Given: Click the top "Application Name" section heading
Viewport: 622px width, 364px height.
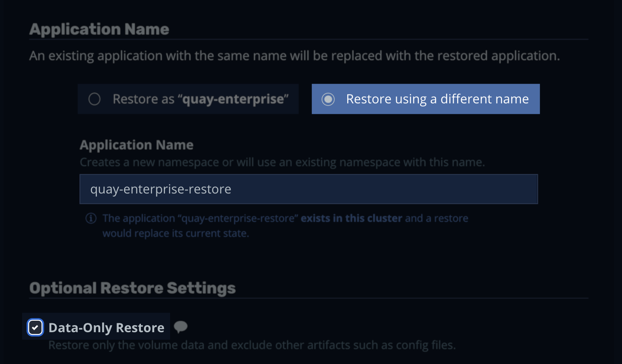Looking at the screenshot, I should pos(99,29).
